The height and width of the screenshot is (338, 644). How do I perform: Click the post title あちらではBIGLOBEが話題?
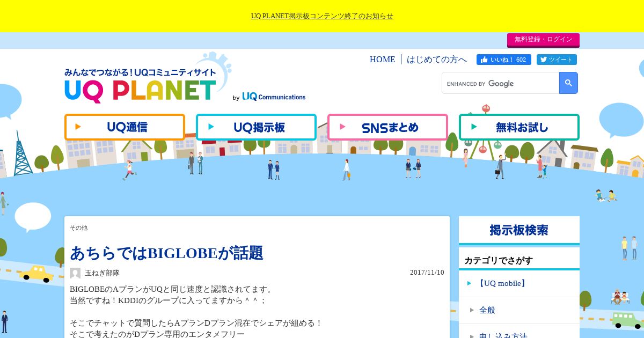click(x=166, y=253)
